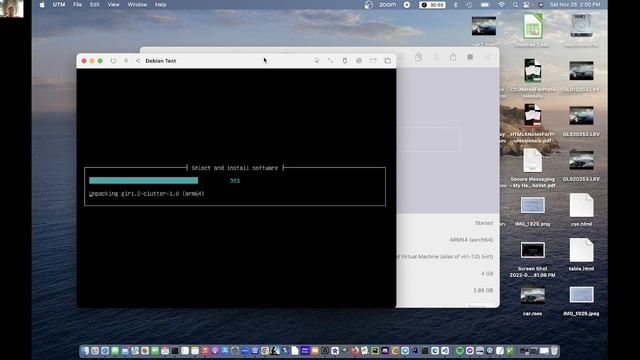Open Spotlight search in the menu bar
640x360 pixels.
(x=515, y=5)
